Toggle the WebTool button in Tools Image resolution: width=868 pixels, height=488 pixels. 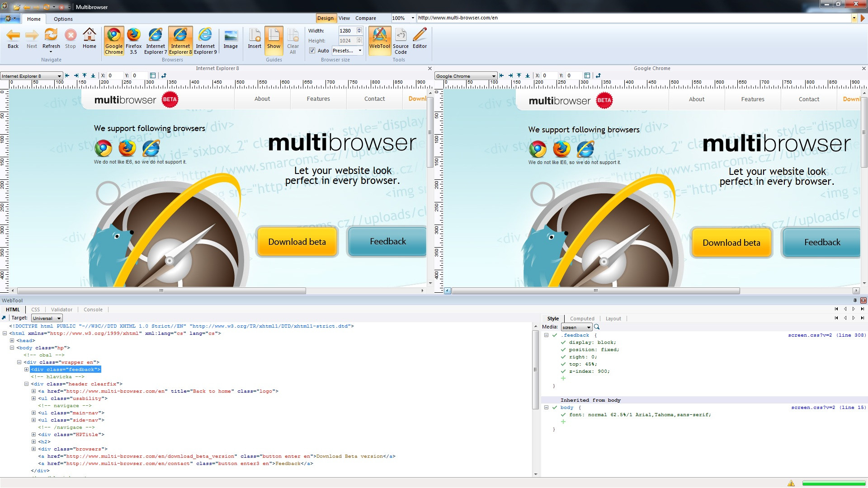click(380, 41)
